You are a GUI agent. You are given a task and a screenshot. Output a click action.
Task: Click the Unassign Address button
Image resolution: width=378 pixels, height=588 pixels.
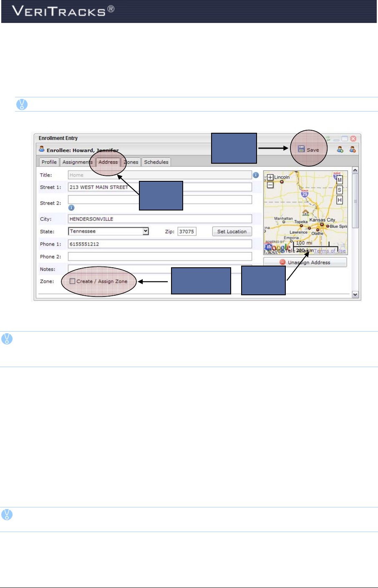[x=305, y=262]
